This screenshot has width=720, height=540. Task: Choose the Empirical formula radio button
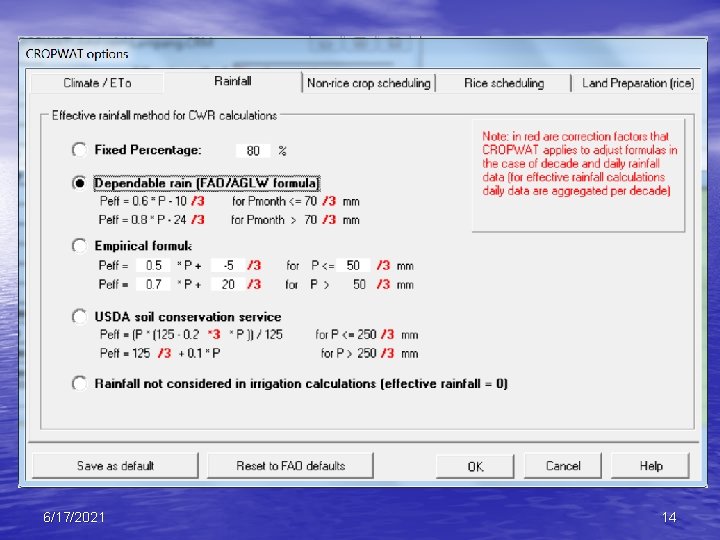tap(79, 246)
